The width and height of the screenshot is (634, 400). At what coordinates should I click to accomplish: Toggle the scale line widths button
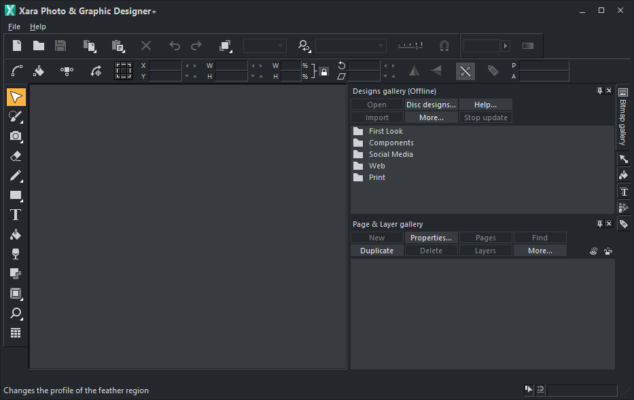pos(465,71)
